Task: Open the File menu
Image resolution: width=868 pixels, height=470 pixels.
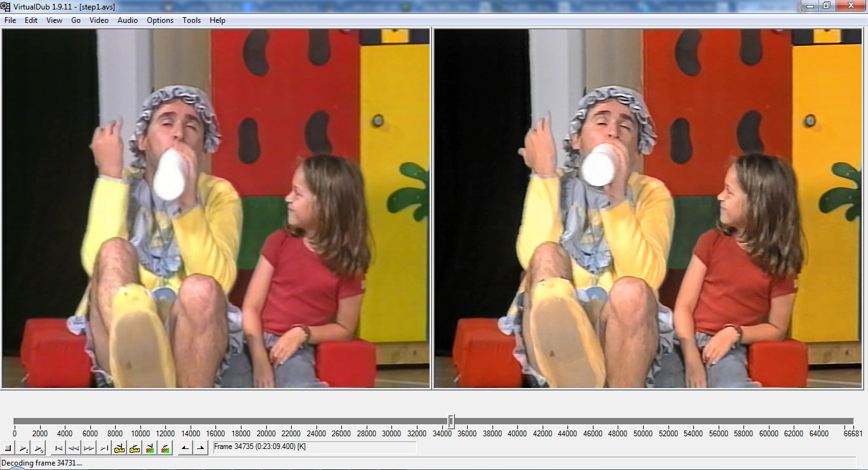Action: pos(10,20)
